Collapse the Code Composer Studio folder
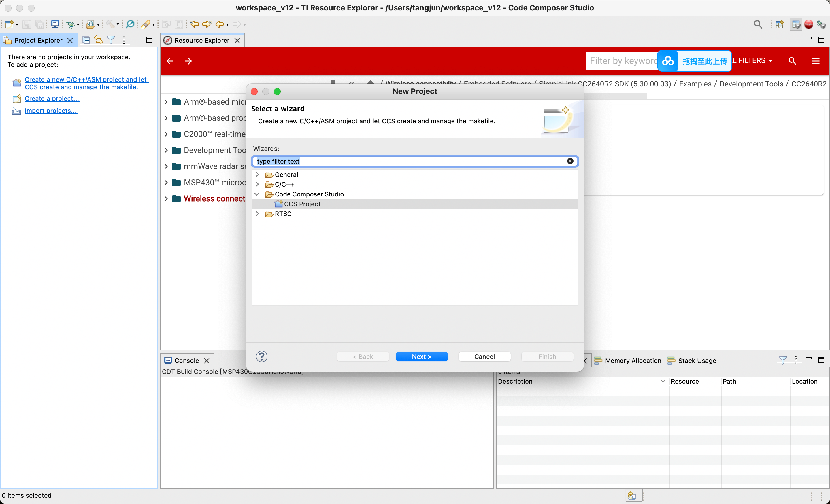This screenshot has width=830, height=504. coord(257,194)
